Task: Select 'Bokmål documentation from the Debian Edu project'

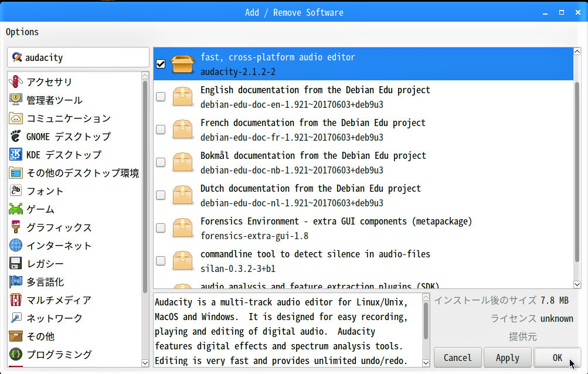Action: click(313, 156)
